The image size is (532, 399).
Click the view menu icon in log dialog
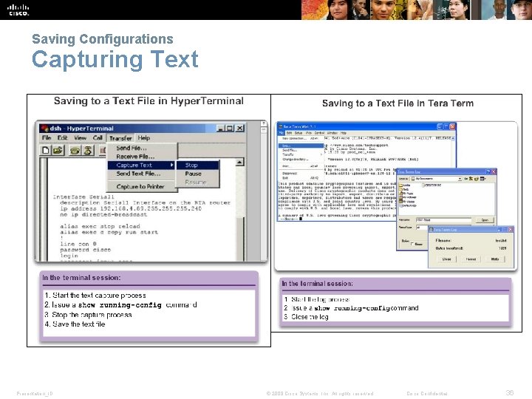click(482, 179)
